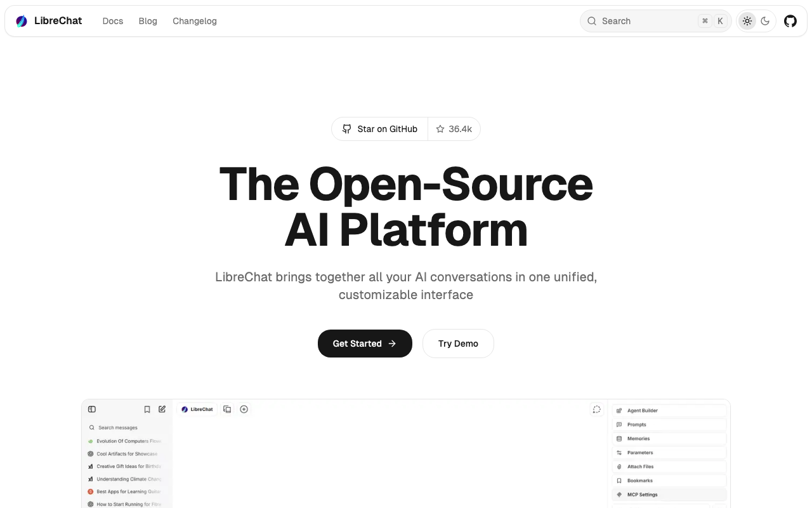Image resolution: width=812 pixels, height=508 pixels.
Task: Switch to dark theme with moon icon
Action: point(765,21)
